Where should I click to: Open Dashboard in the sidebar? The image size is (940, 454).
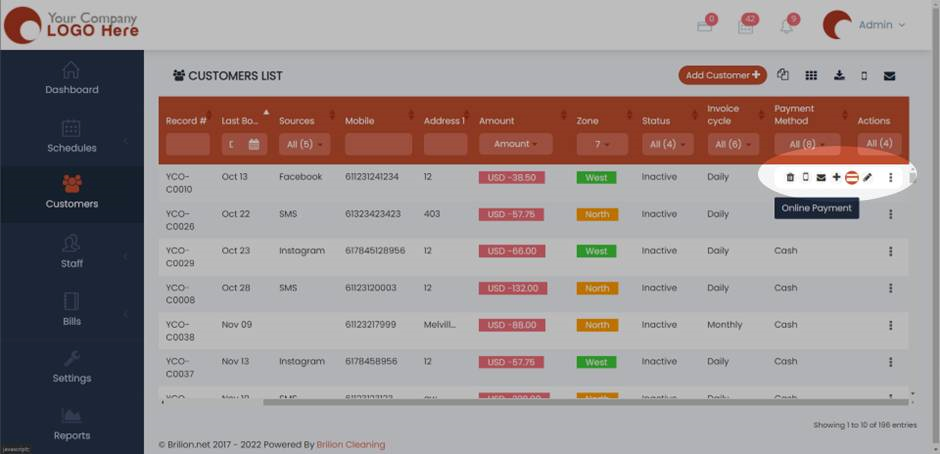click(x=72, y=78)
